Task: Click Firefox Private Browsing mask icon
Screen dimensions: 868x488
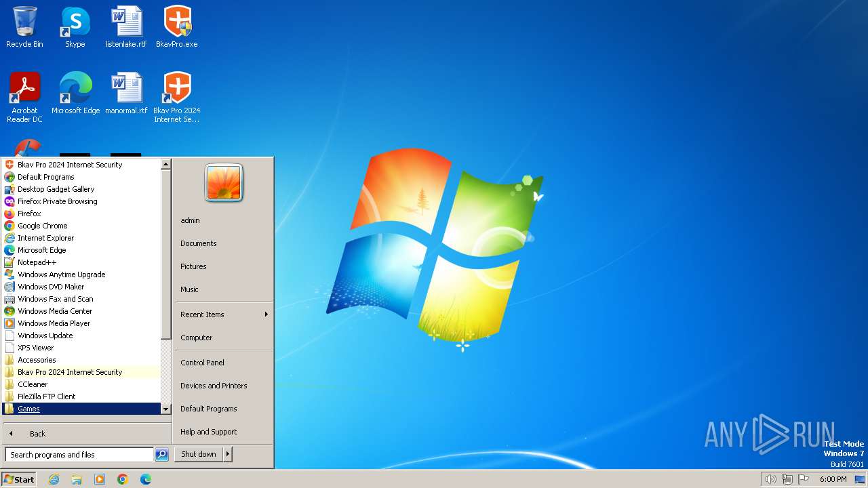Action: [x=9, y=201]
